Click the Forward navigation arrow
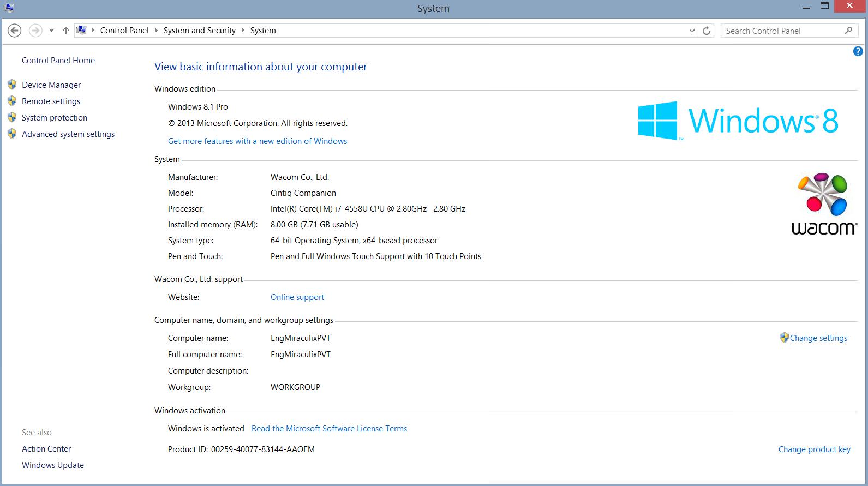Image resolution: width=868 pixels, height=486 pixels. (35, 31)
